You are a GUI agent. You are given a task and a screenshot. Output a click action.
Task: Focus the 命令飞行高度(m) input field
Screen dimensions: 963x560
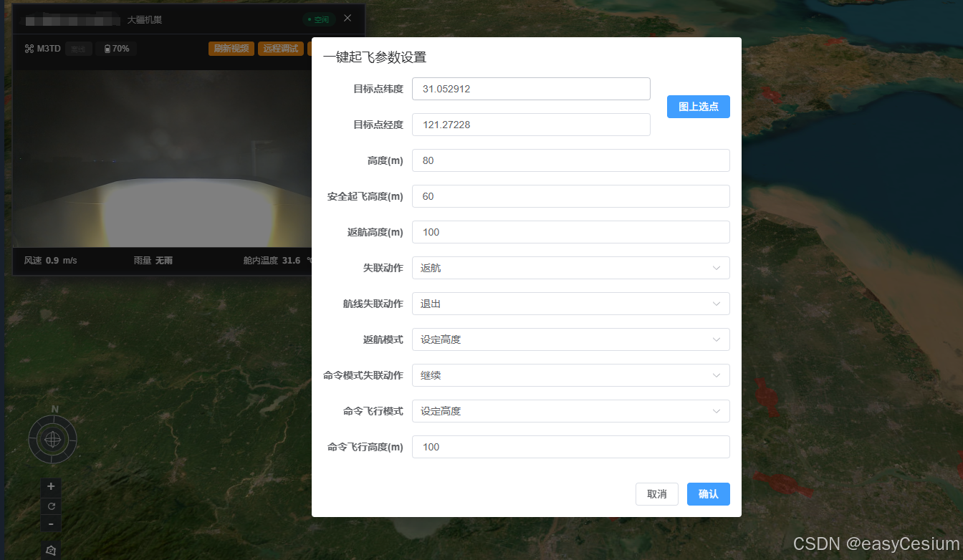[x=571, y=447]
